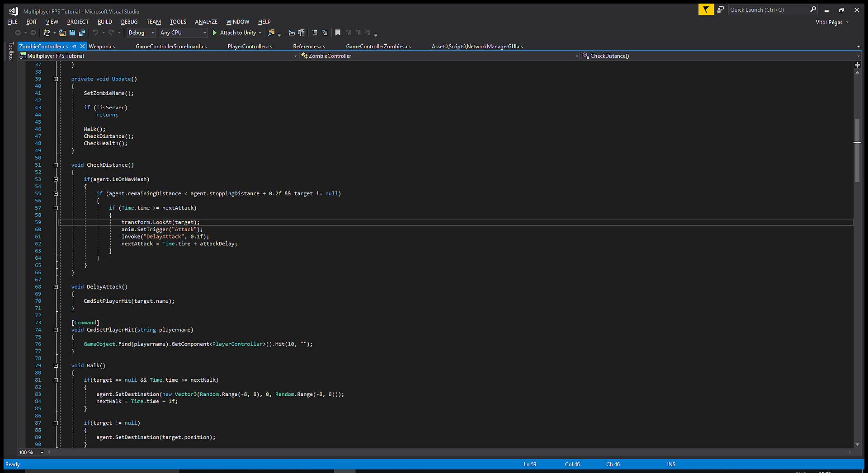Click the yellow notifications flag icon

[x=706, y=9]
